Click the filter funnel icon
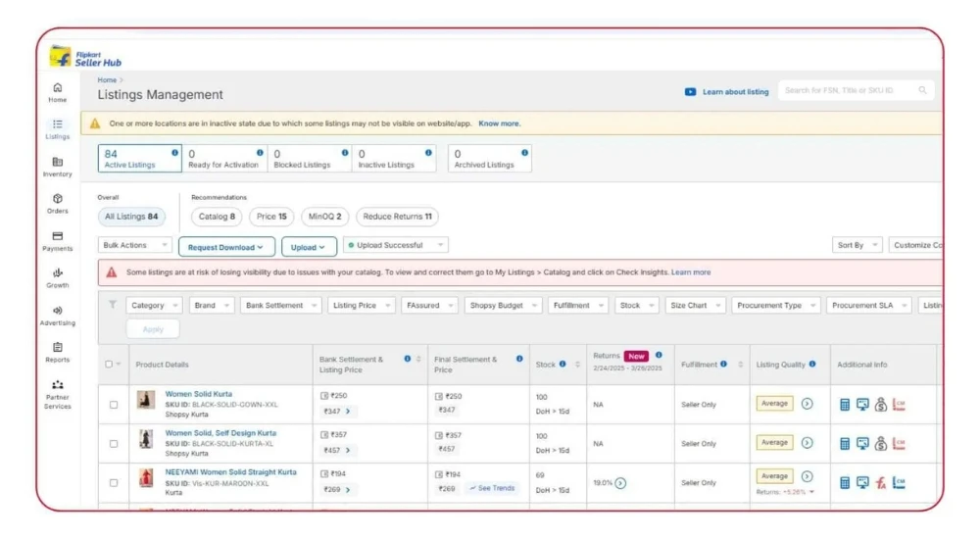The image size is (980, 539). [x=113, y=305]
